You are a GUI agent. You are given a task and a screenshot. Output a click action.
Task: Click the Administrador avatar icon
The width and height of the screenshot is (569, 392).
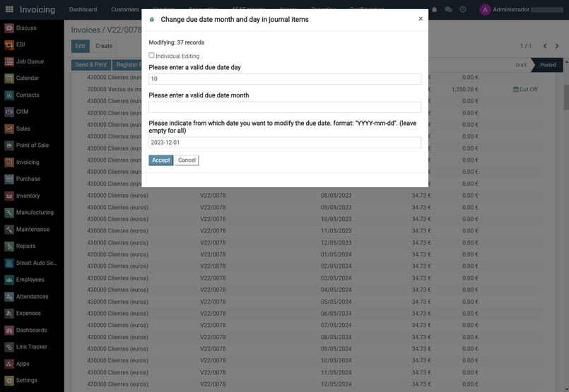point(485,10)
